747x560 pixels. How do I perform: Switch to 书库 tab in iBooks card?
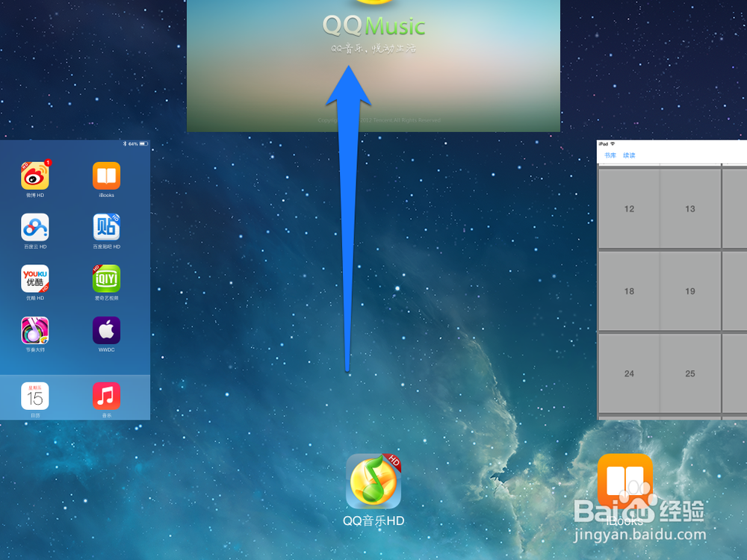(x=610, y=155)
